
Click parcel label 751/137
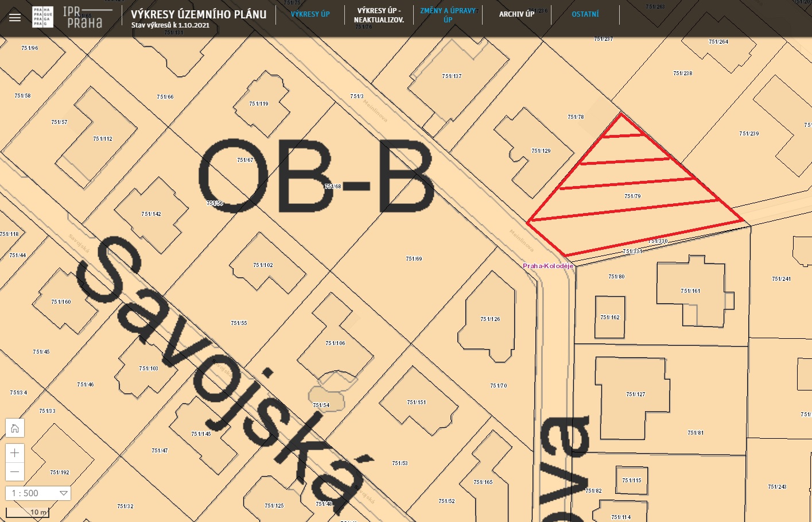(452, 76)
